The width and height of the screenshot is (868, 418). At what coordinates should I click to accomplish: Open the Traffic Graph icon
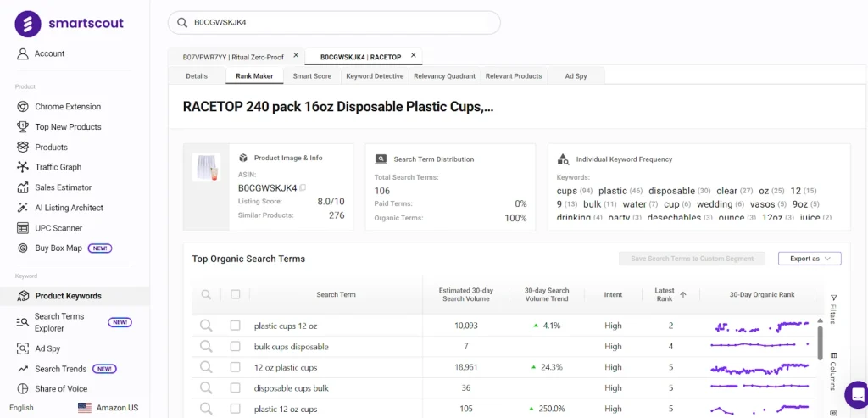(x=23, y=167)
